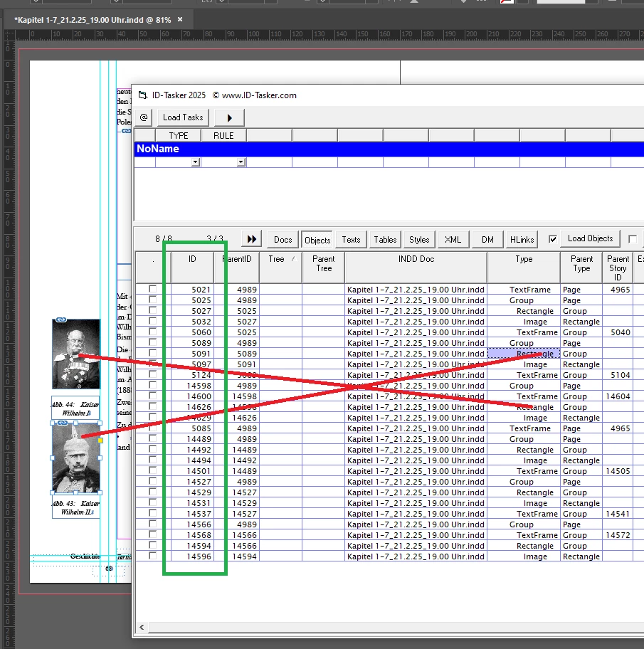Check the row checkbox for ID 14598
644x649 pixels.
tap(153, 384)
